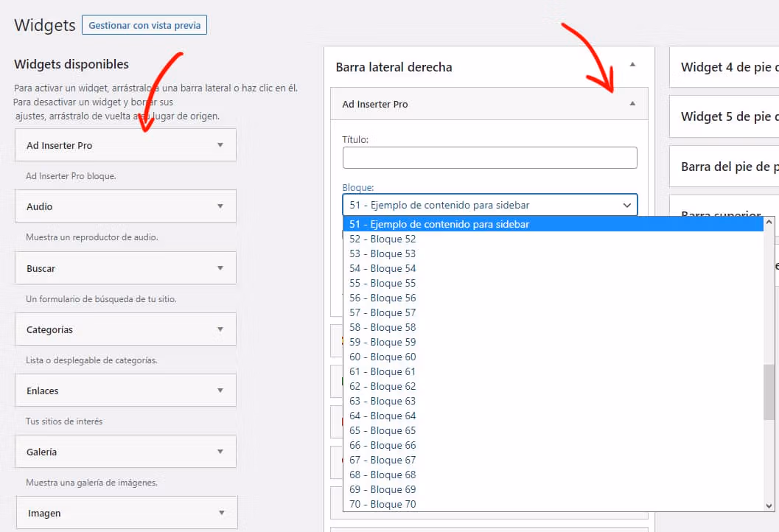Select option 53 - Bloque 53
The image size is (779, 532).
tap(553, 253)
